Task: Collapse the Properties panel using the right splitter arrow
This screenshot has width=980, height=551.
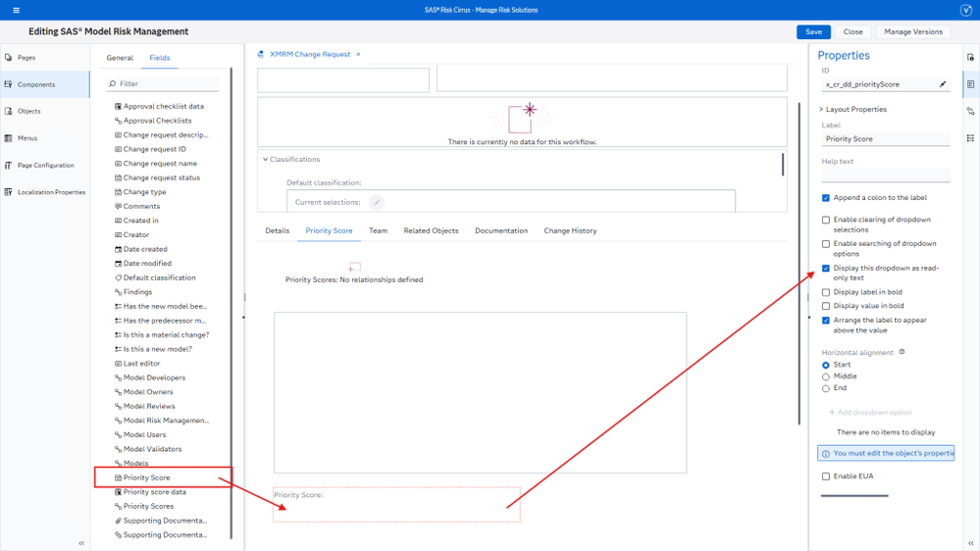Action: coord(809,318)
